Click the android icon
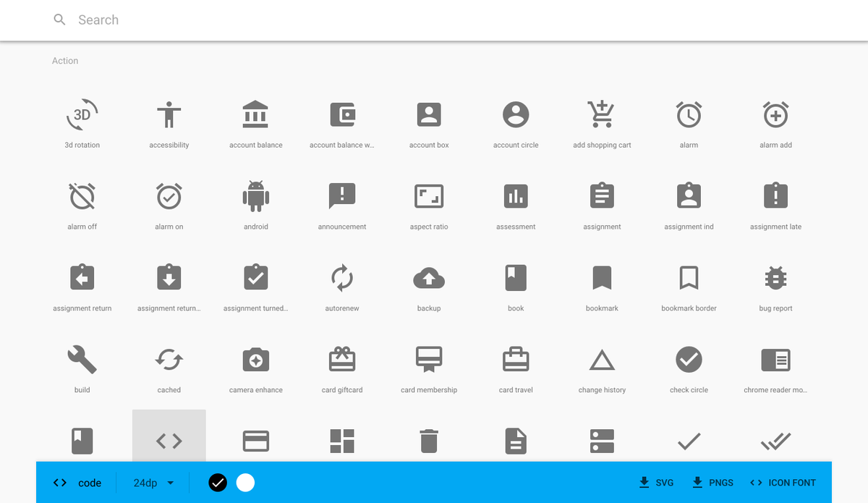The width and height of the screenshot is (868, 503). 255,195
